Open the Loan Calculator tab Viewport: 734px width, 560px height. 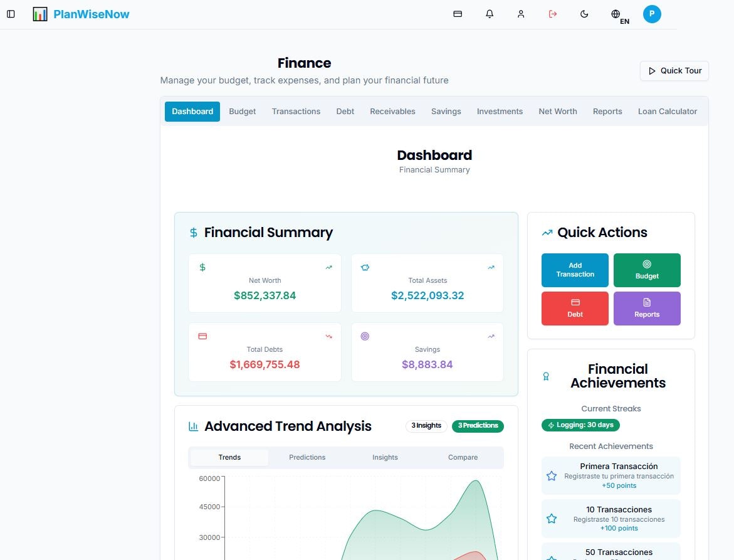pos(667,111)
